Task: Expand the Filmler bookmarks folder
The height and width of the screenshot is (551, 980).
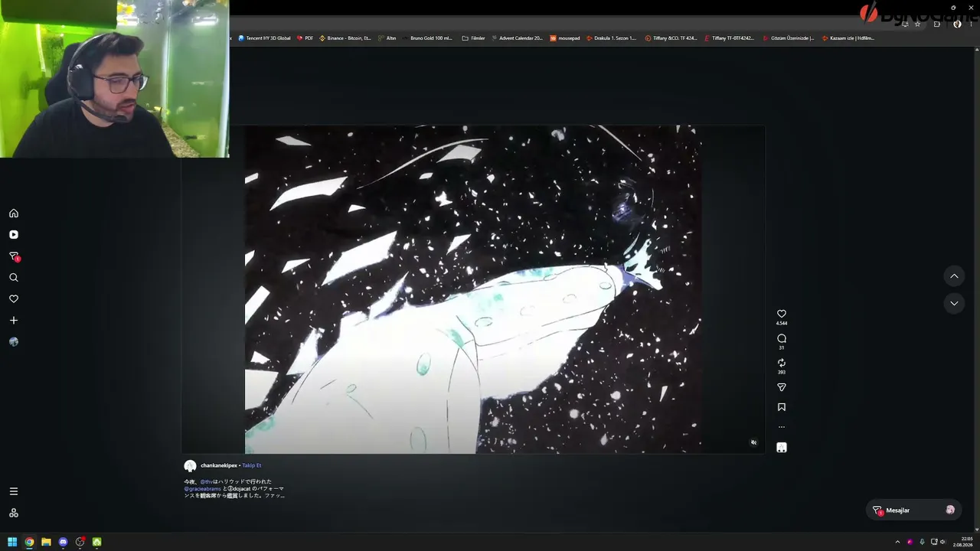Action: point(474,38)
